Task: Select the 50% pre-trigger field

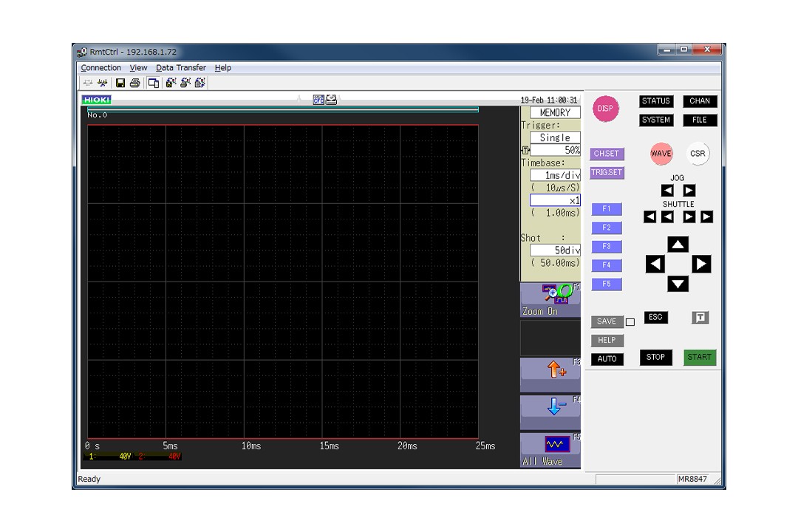Action: coord(555,150)
